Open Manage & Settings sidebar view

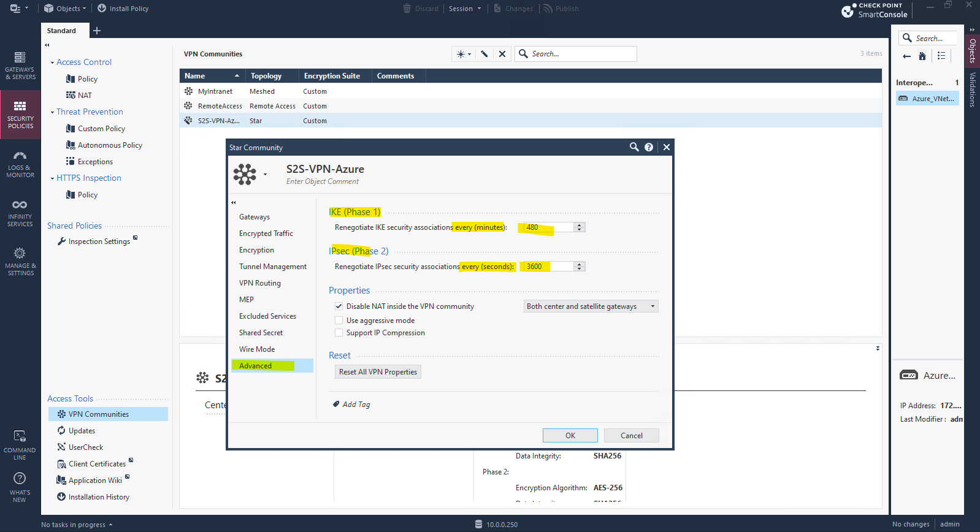coord(20,261)
